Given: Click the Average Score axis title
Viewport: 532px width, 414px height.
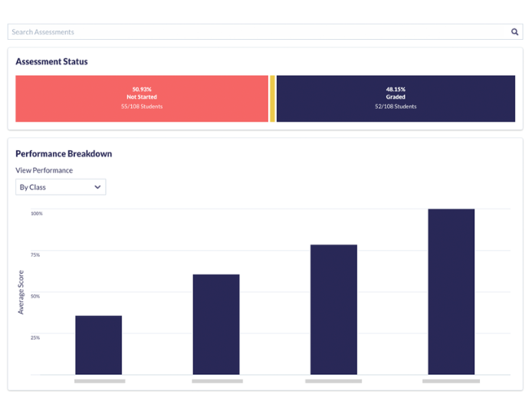Looking at the screenshot, I should [21, 292].
